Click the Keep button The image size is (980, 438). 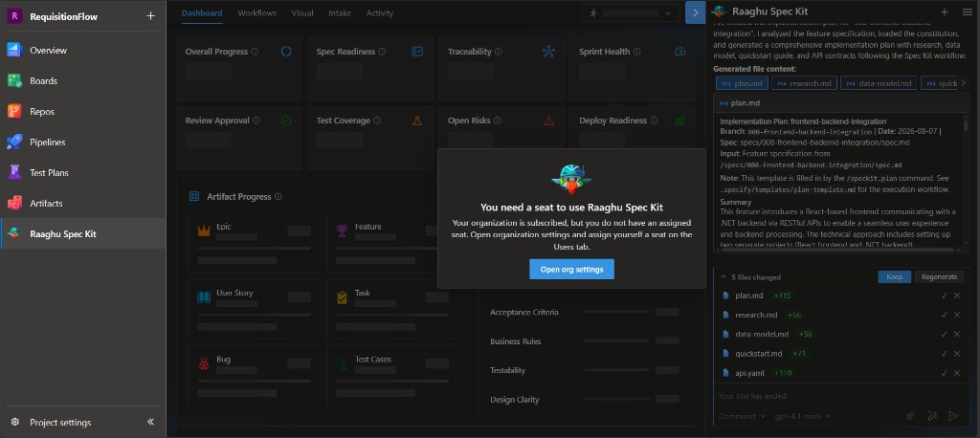895,276
